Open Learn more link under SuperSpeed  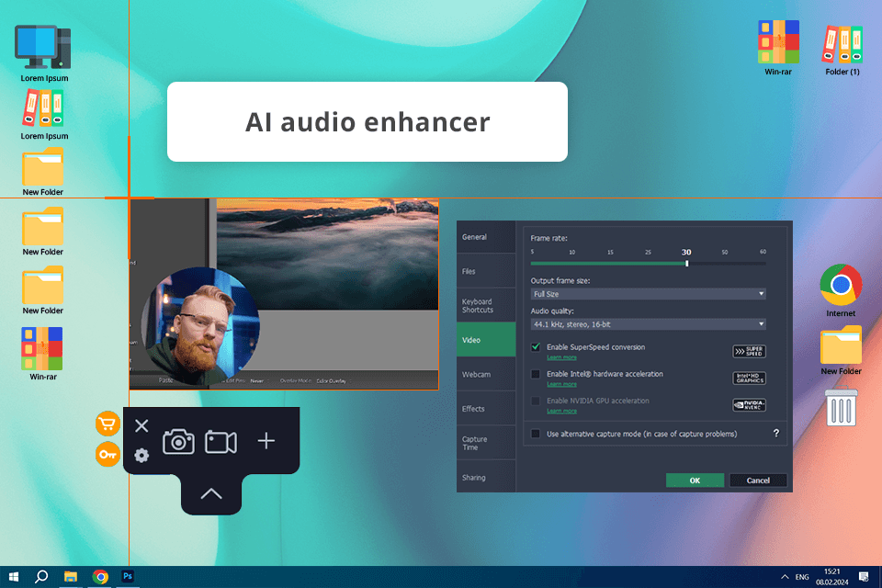561,357
